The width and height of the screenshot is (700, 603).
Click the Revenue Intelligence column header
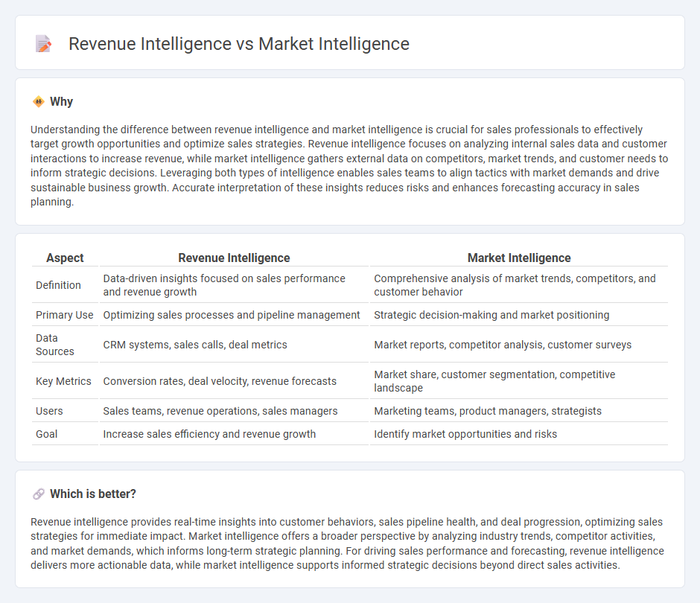[234, 258]
